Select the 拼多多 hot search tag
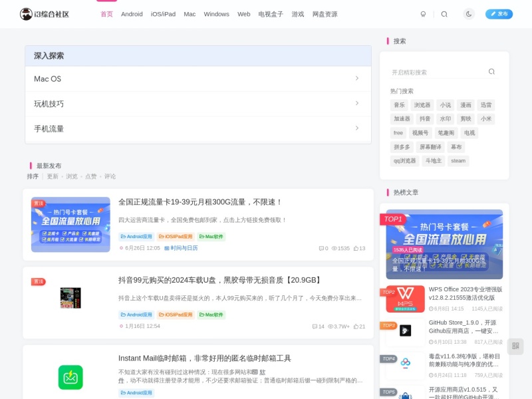The height and width of the screenshot is (399, 532). [x=402, y=147]
